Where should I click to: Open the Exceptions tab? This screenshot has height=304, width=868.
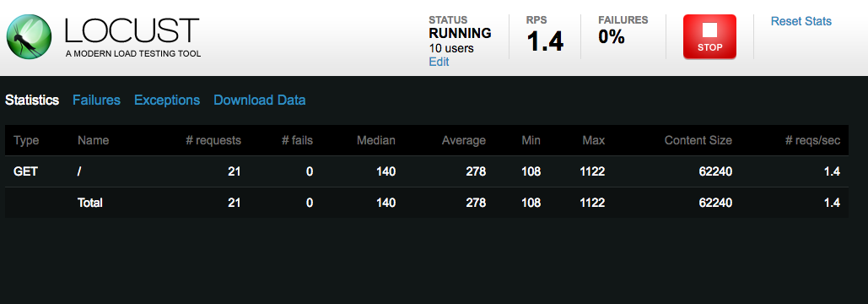[x=167, y=100]
